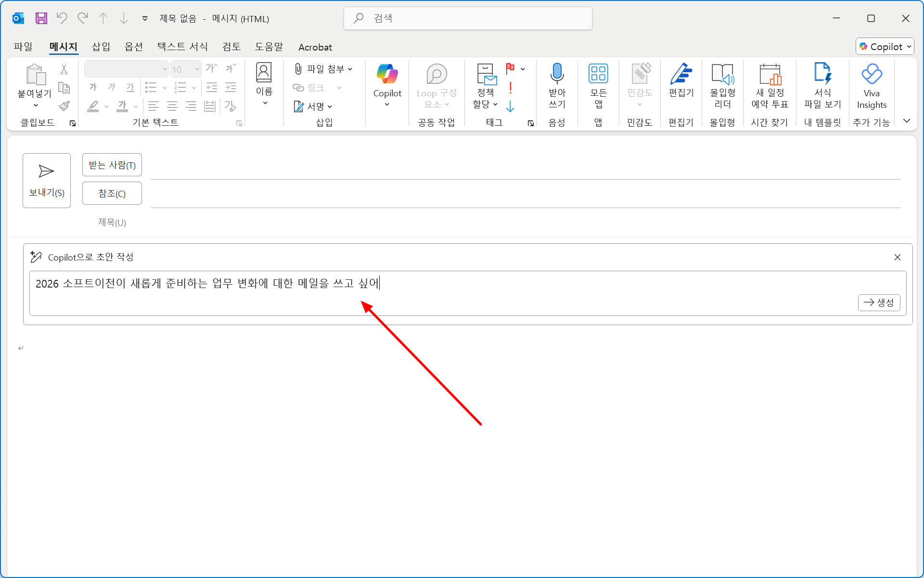924x578 pixels.
Task: Expand the Attach File (파일 첨부) dropdown
Action: click(x=350, y=69)
